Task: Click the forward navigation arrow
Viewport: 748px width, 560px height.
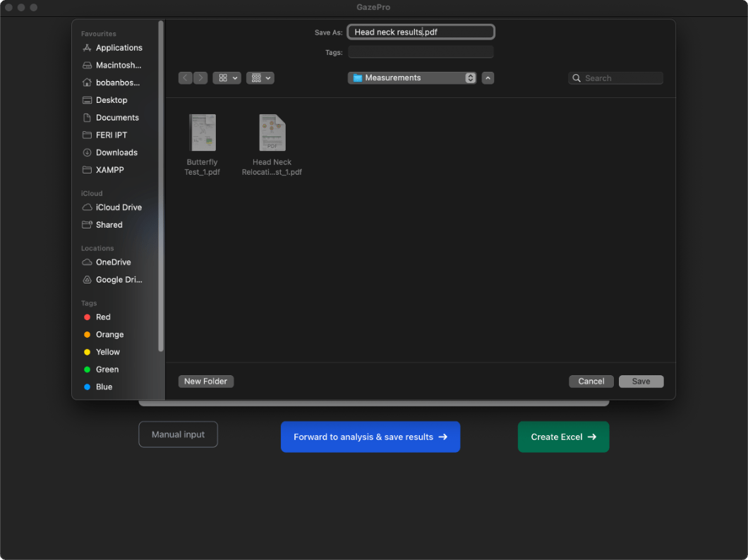Action: [x=200, y=78]
